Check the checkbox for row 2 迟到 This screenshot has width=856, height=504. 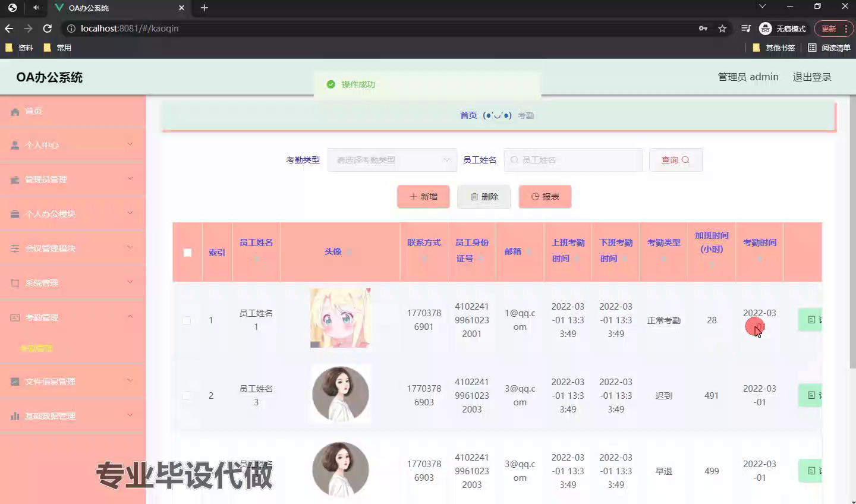point(187,396)
